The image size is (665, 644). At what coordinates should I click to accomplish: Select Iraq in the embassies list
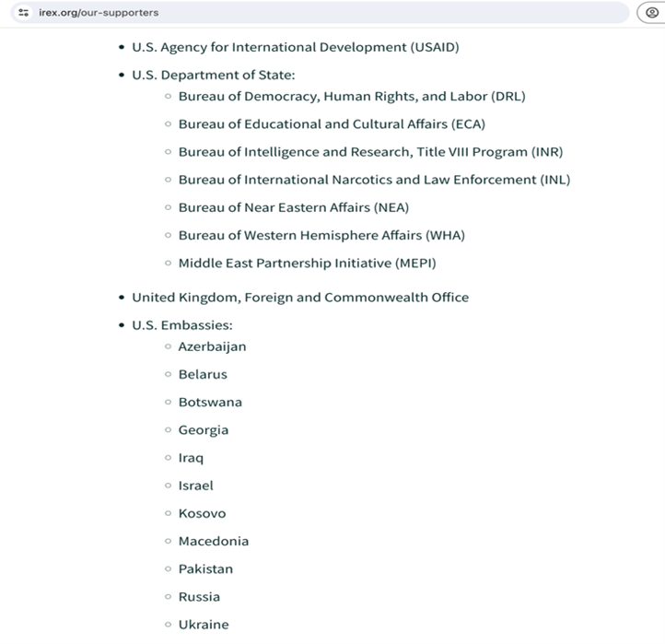tap(191, 458)
